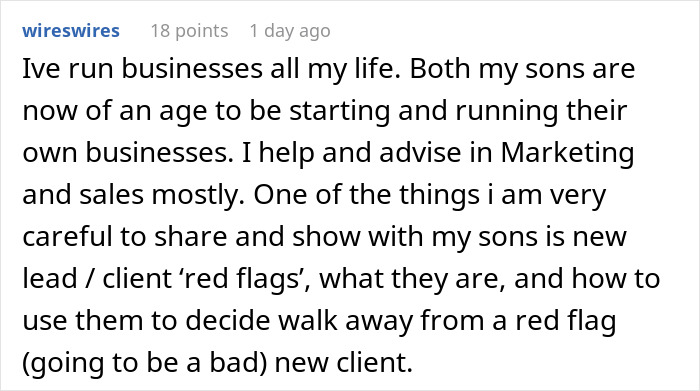Click the 18 points score label
Screen dimensions: 700x391
pyautogui.click(x=189, y=31)
